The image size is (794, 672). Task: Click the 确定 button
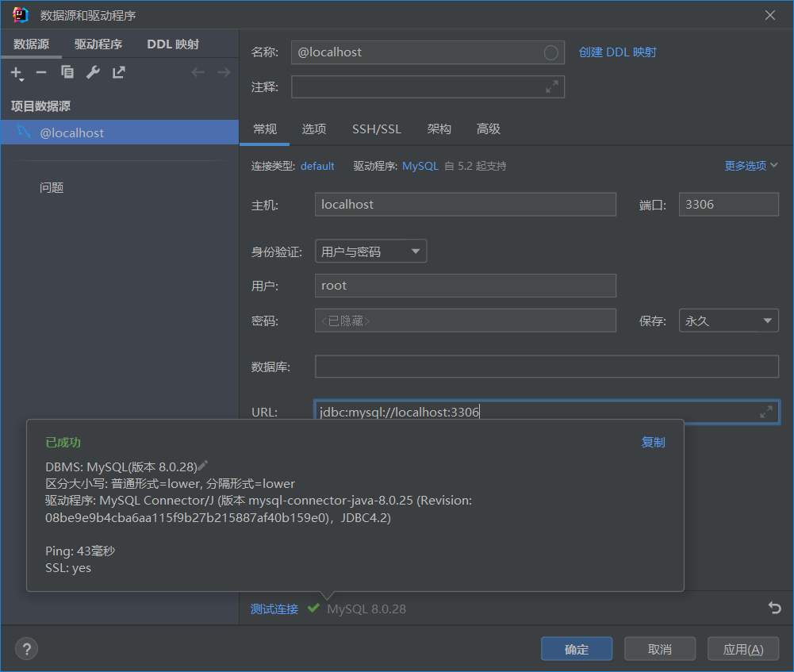(x=577, y=649)
